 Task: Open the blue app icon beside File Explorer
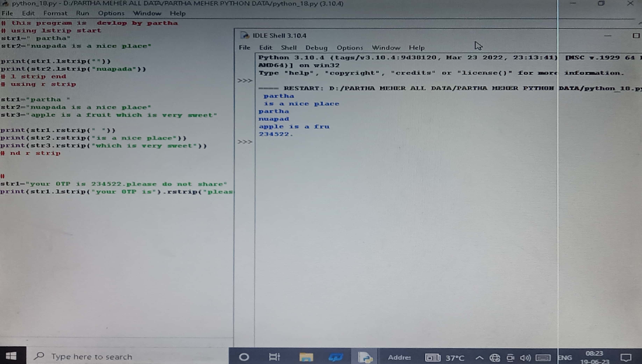coord(336,357)
